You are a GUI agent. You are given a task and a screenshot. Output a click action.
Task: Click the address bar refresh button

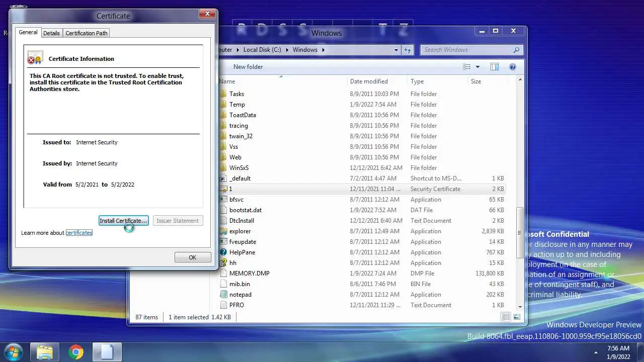pos(408,50)
